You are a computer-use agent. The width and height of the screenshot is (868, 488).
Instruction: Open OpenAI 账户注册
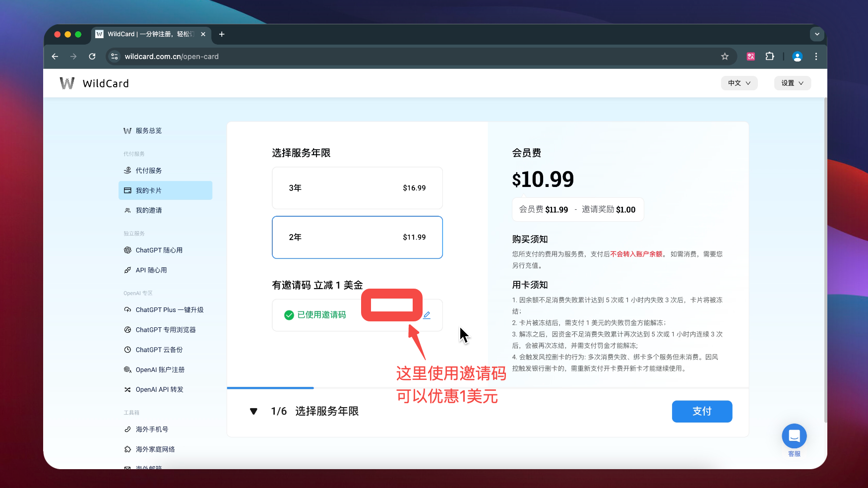click(165, 370)
